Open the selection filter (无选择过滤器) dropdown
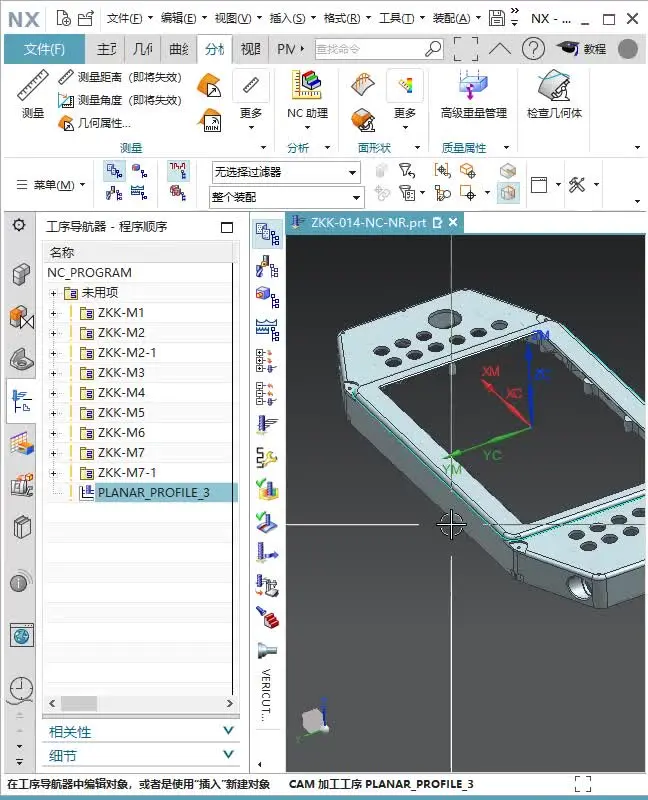The height and width of the screenshot is (800, 648). tap(285, 173)
